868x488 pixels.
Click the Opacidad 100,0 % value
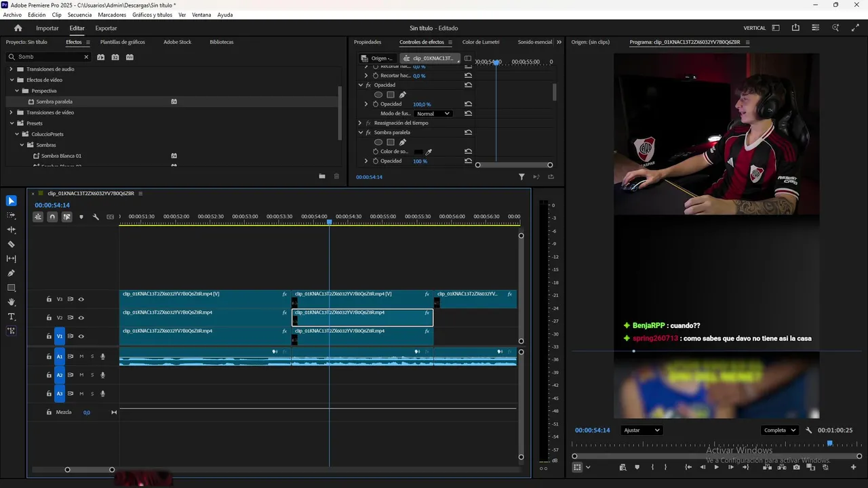[422, 104]
